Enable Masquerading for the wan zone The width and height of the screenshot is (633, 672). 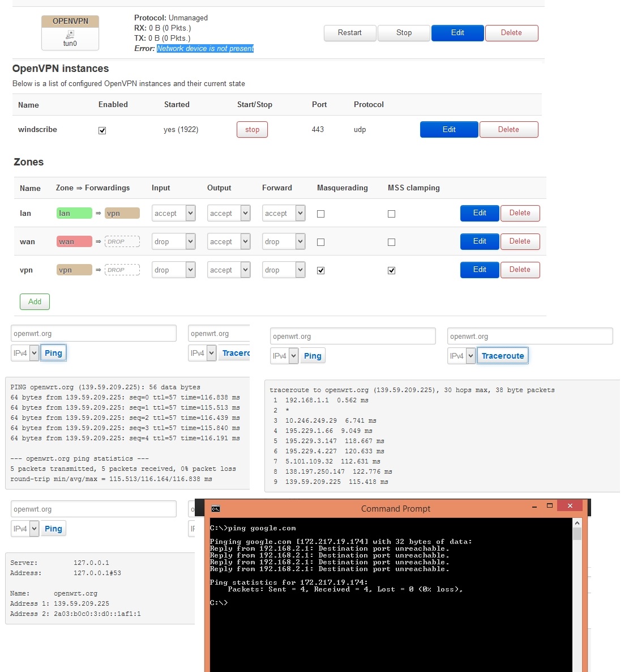321,243
